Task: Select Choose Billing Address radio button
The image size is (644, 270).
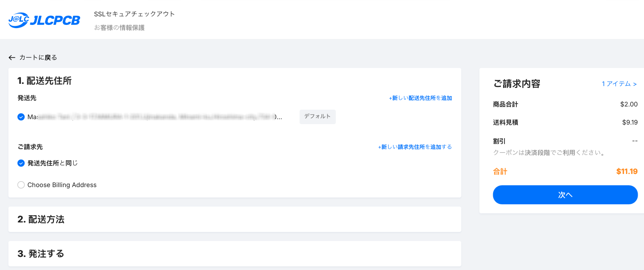Action: click(x=21, y=185)
